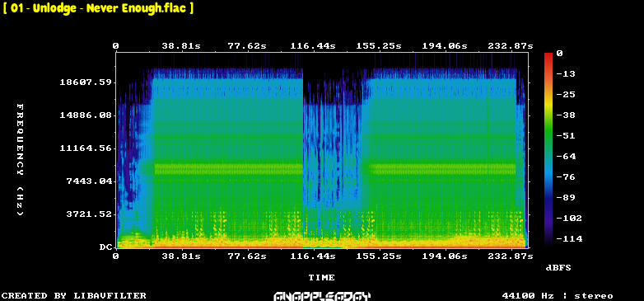644x301 pixels.
Task: Click the 38.81s marker on the bottom time axis
Action: point(181,256)
